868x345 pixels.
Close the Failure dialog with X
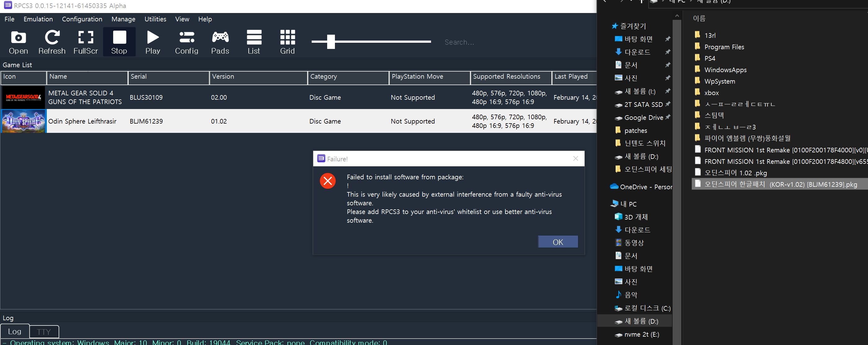pyautogui.click(x=576, y=159)
